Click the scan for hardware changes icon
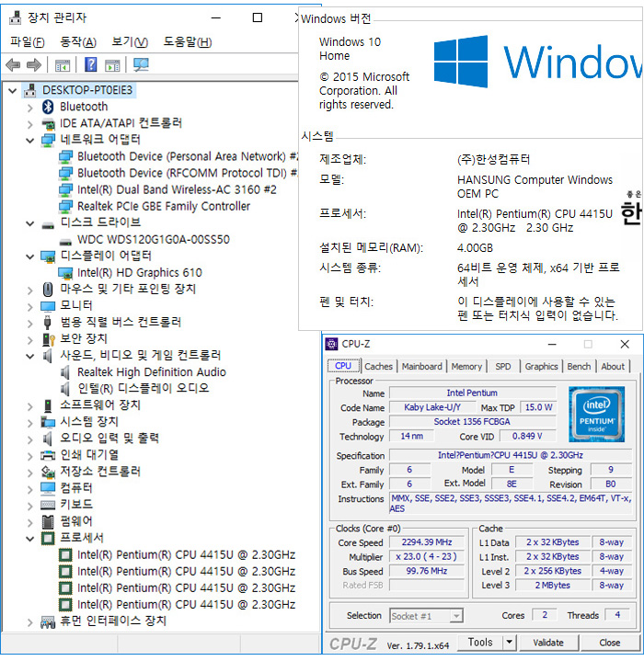Viewport: 644px width, 661px height. tap(141, 64)
